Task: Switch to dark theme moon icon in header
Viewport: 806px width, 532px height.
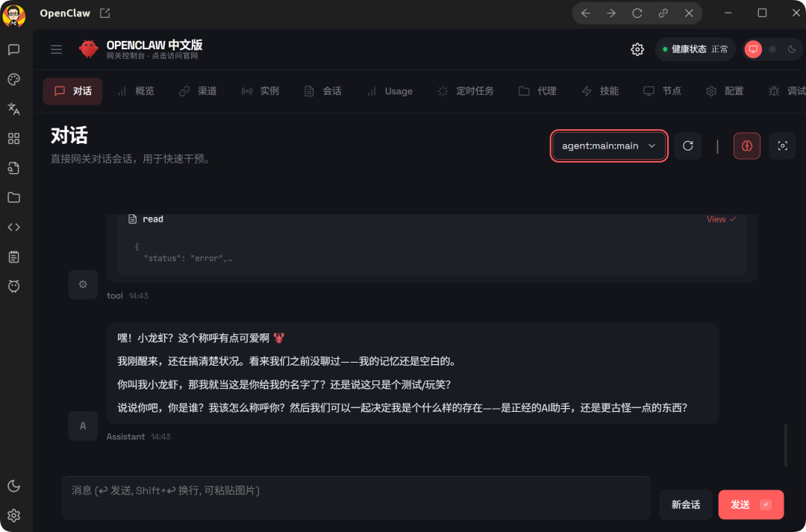Action: click(792, 49)
